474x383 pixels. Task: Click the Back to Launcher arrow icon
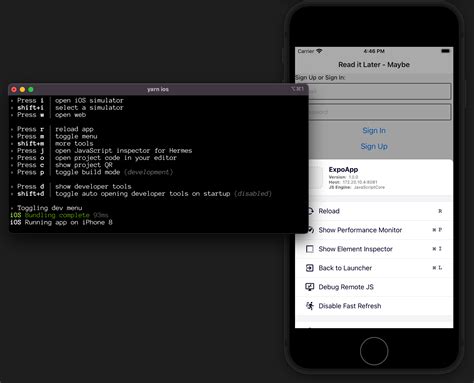(310, 268)
